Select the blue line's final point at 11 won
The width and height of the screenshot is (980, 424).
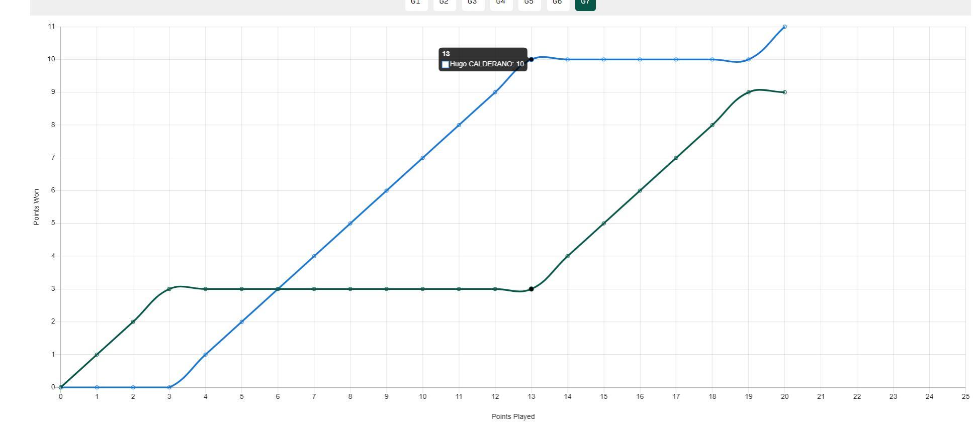pos(784,27)
